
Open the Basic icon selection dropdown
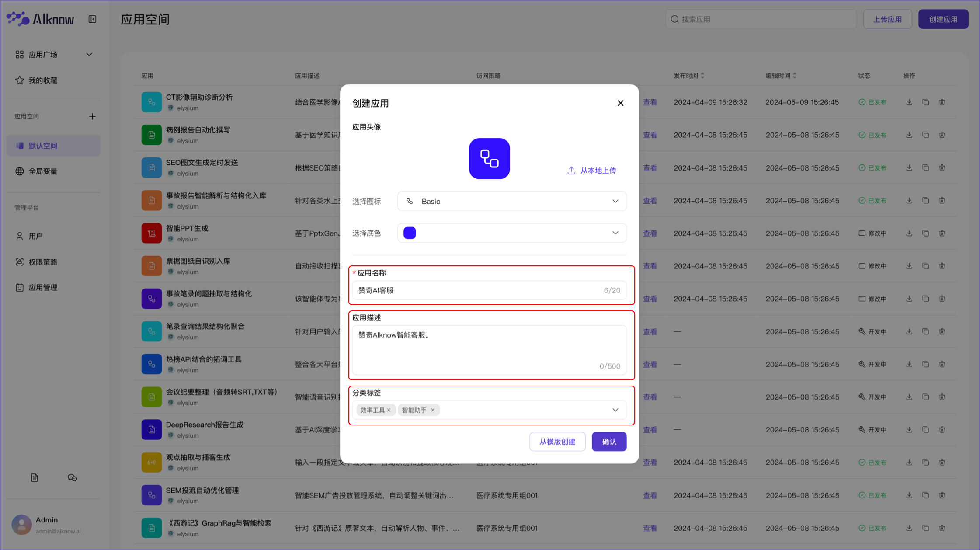click(511, 201)
